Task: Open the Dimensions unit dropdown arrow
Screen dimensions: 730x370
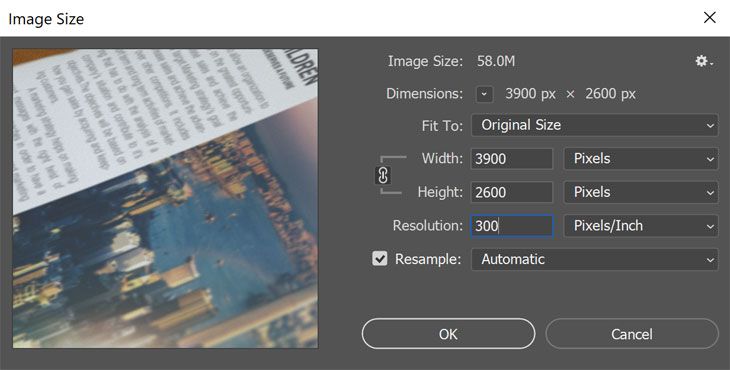Action: pyautogui.click(x=484, y=94)
